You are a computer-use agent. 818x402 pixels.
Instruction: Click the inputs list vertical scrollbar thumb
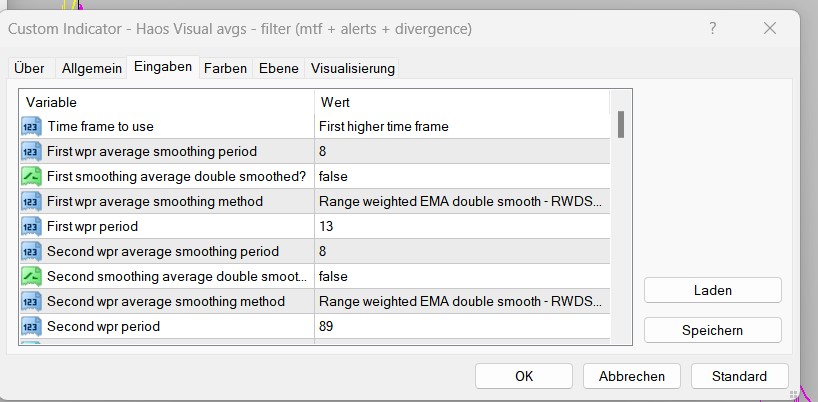pos(621,124)
